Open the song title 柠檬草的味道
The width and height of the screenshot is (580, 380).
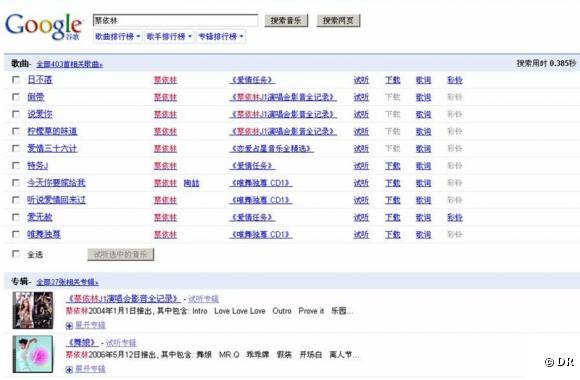[52, 131]
